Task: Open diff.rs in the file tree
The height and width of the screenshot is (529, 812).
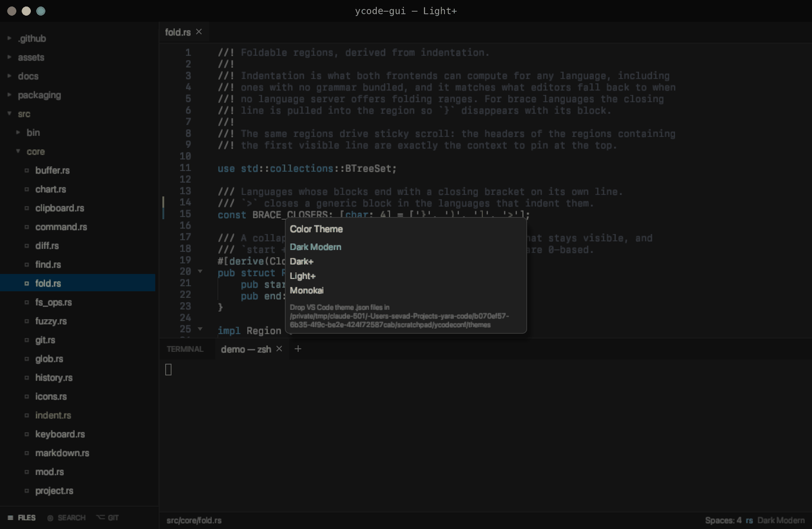Action: (x=47, y=245)
